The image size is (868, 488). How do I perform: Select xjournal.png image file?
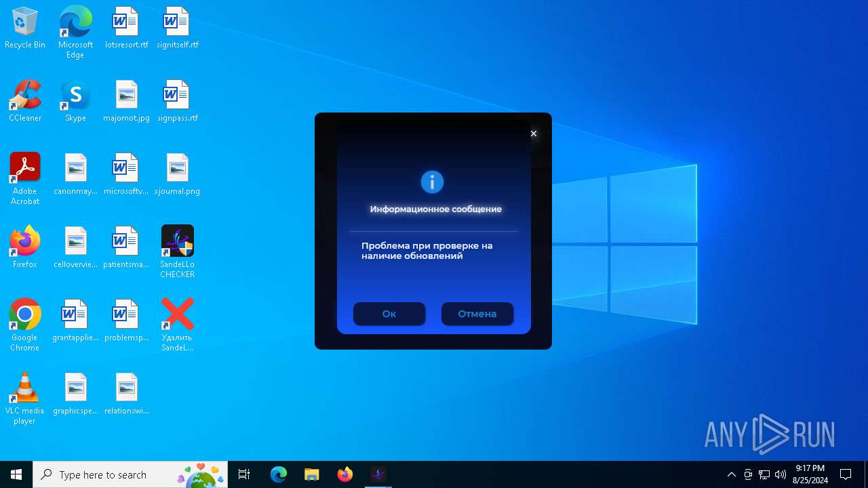(x=178, y=175)
